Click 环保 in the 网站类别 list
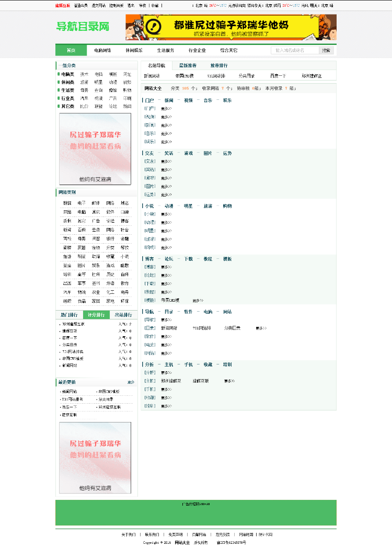392x548 pixels. click(x=124, y=301)
